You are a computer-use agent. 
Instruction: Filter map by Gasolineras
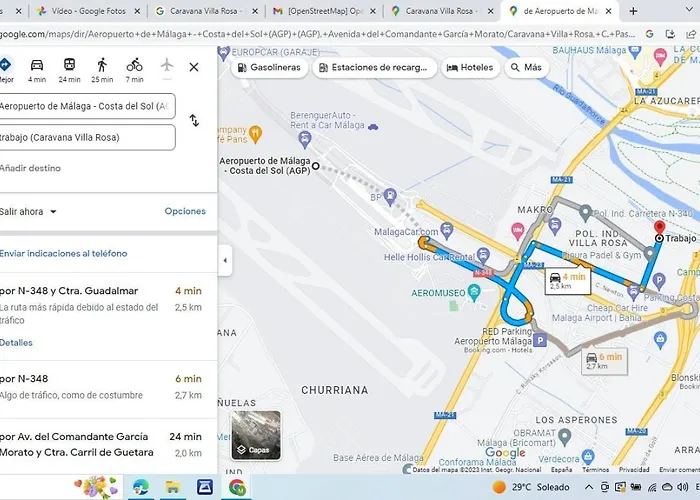269,67
